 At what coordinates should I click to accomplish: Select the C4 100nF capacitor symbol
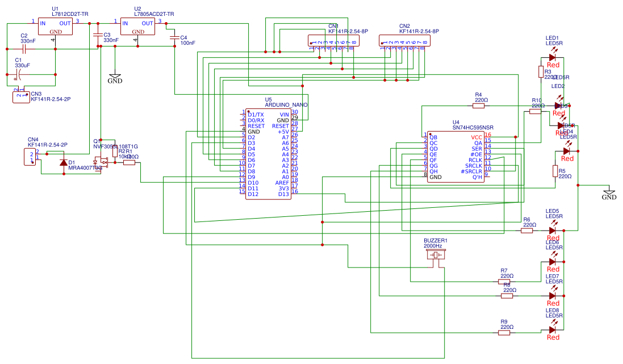(x=174, y=37)
